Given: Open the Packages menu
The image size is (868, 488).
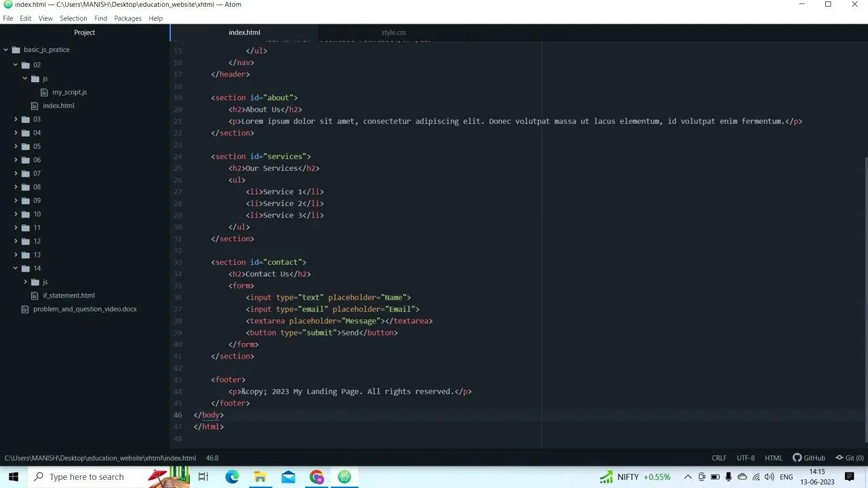Looking at the screenshot, I should [127, 18].
